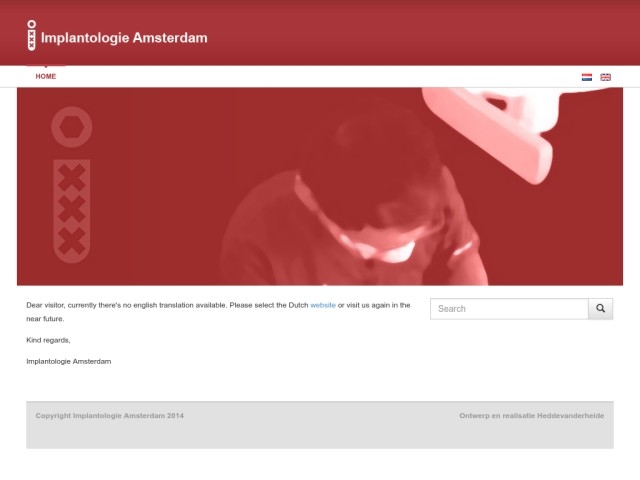Switch language via the Dutch flag icon
This screenshot has height=480, width=640.
(587, 77)
